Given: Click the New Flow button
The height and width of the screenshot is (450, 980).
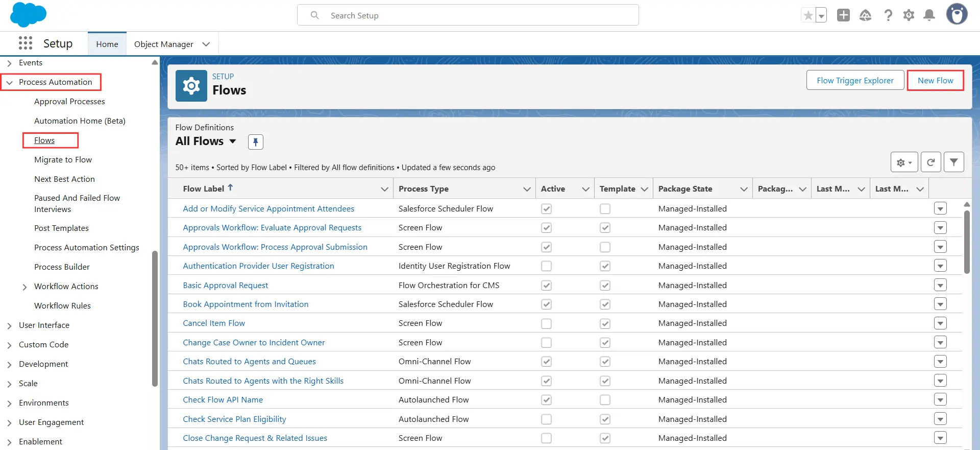Looking at the screenshot, I should 935,80.
